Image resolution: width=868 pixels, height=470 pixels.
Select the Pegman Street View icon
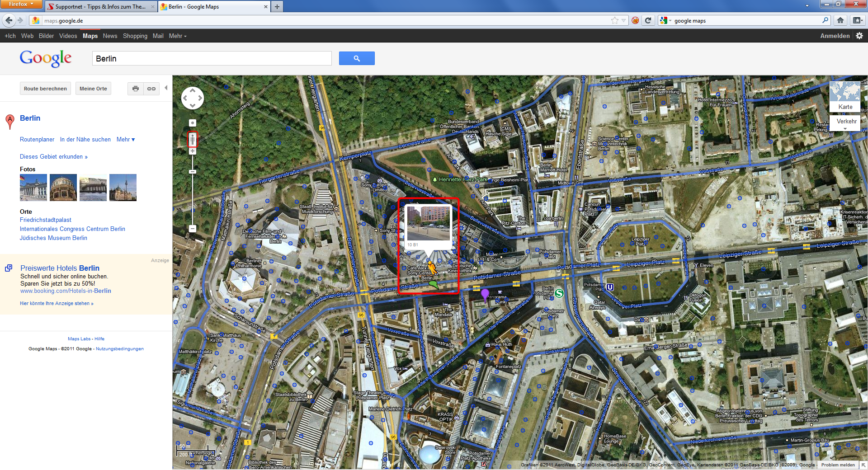coord(193,140)
